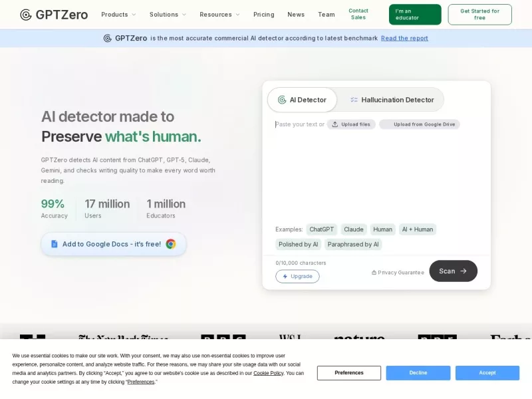Open the Resources menu
The height and width of the screenshot is (399, 532).
click(x=219, y=15)
